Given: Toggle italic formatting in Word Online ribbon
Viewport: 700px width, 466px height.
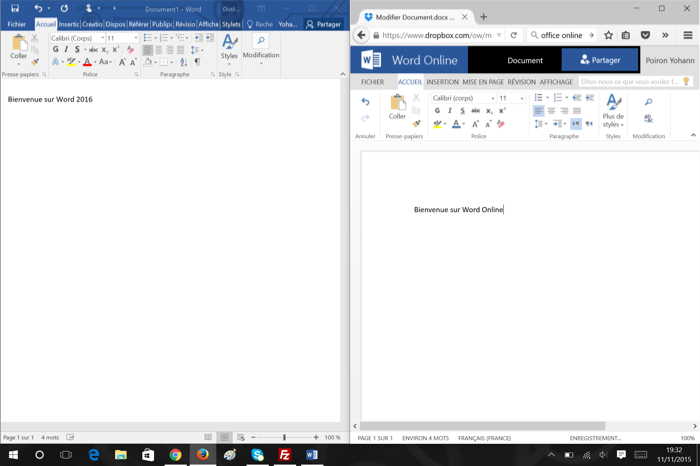Looking at the screenshot, I should click(450, 111).
